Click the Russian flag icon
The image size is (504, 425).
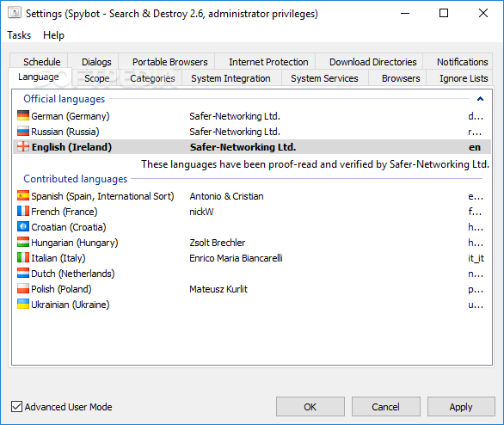pos(23,131)
